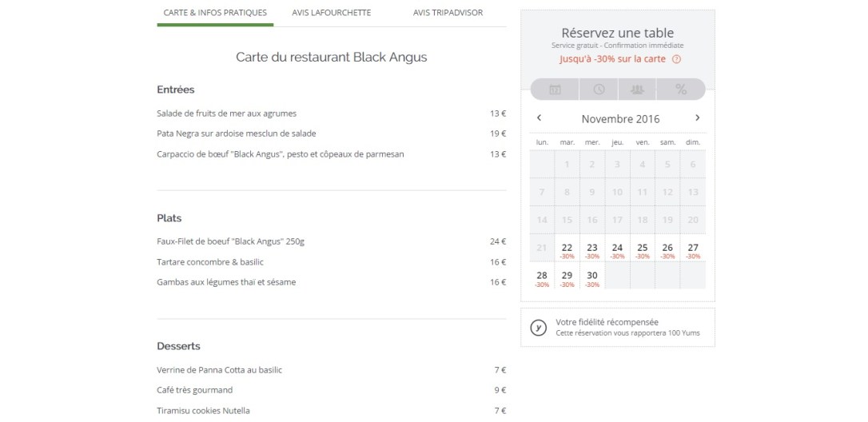Image resolution: width=868 pixels, height=422 pixels.
Task: Go to previous month in calendar
Action: pos(540,118)
